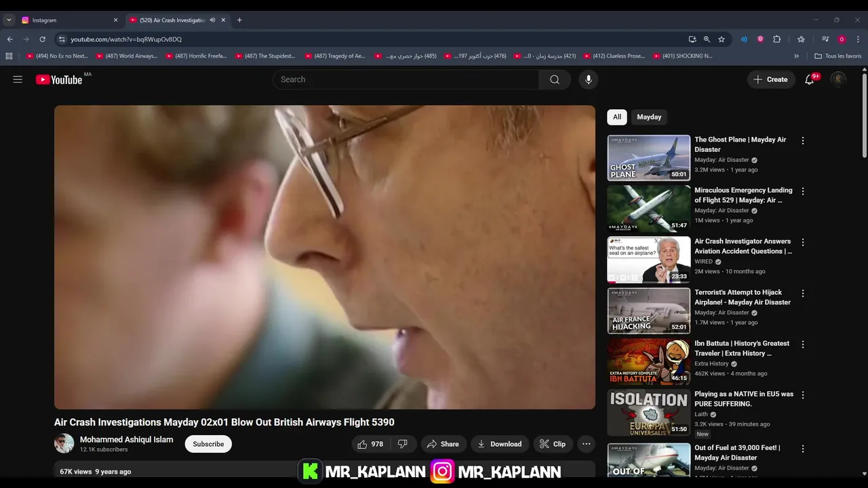This screenshot has width=868, height=488.
Task: Open the channel avatar of Mohammed Ashiqul Islam
Action: 64,444
